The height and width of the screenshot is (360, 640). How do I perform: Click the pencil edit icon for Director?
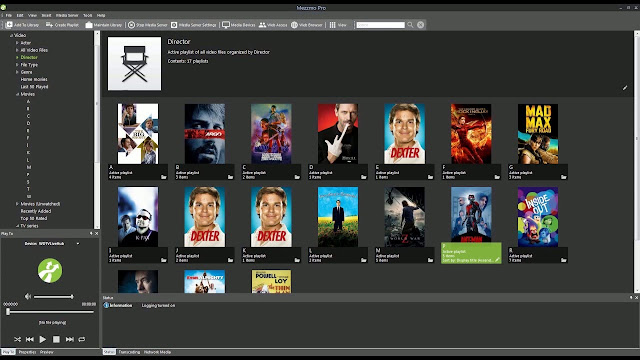625,88
